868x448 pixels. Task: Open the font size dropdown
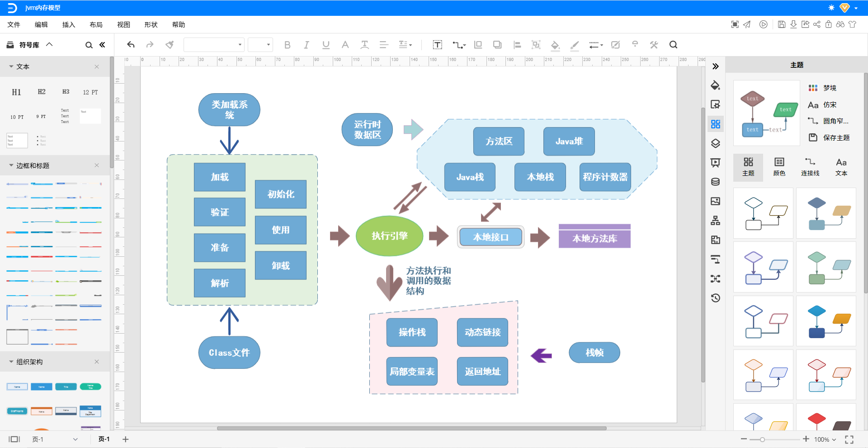(260, 45)
